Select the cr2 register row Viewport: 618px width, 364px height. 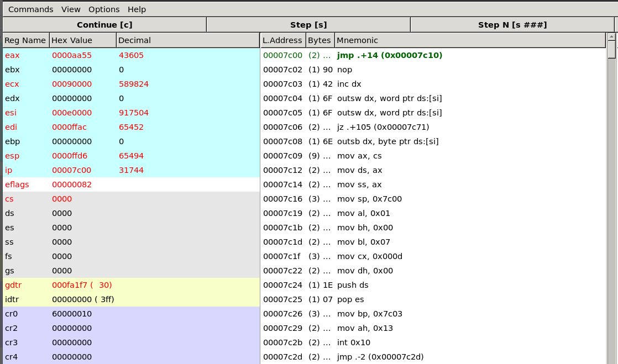(131, 328)
